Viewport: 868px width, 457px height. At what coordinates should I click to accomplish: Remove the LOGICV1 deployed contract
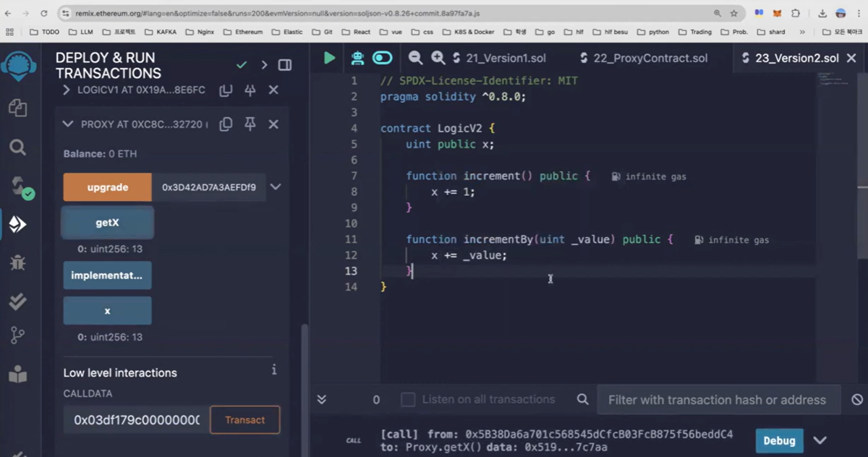pos(273,90)
